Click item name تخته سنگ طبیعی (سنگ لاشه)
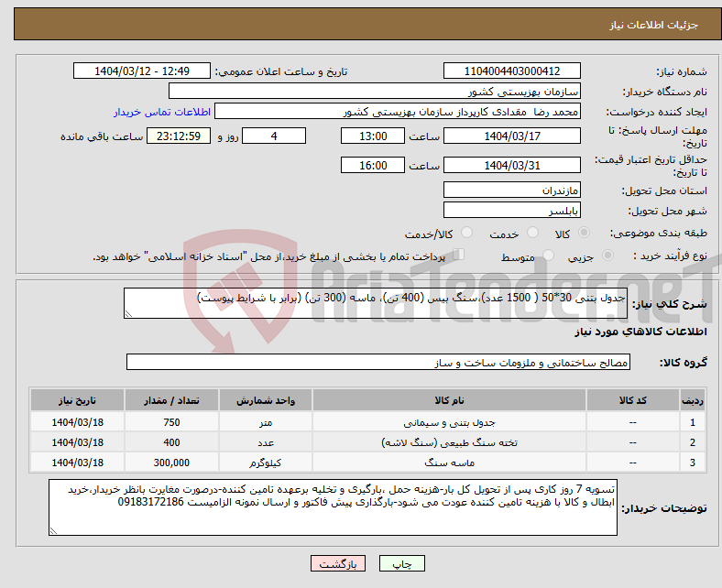Viewport: 722px width, 588px height. click(449, 442)
